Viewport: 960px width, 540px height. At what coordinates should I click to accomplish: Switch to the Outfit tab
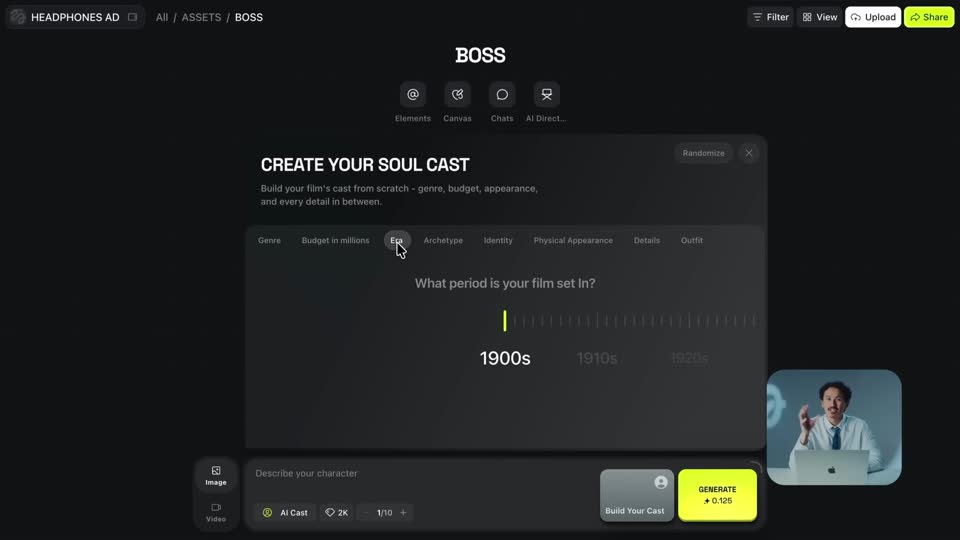tap(692, 241)
